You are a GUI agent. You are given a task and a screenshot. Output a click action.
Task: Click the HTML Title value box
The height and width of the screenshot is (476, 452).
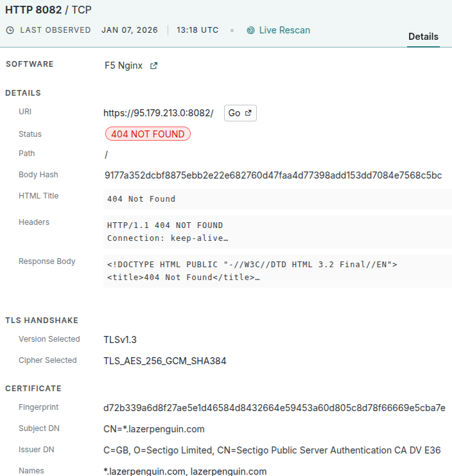tap(277, 199)
